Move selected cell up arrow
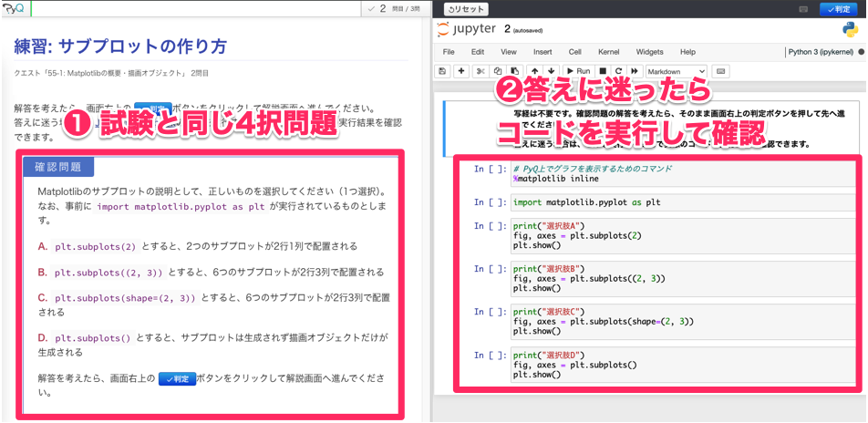The image size is (868, 423). pos(534,71)
